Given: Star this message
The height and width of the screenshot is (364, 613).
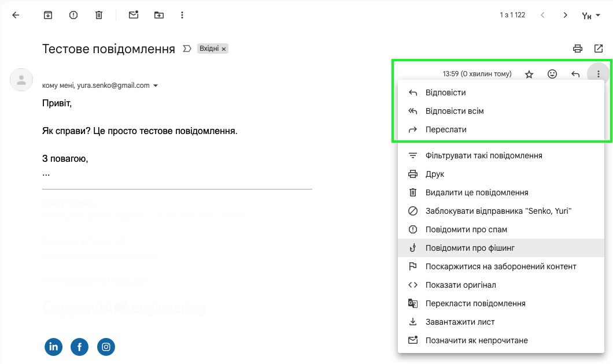Looking at the screenshot, I should [529, 74].
